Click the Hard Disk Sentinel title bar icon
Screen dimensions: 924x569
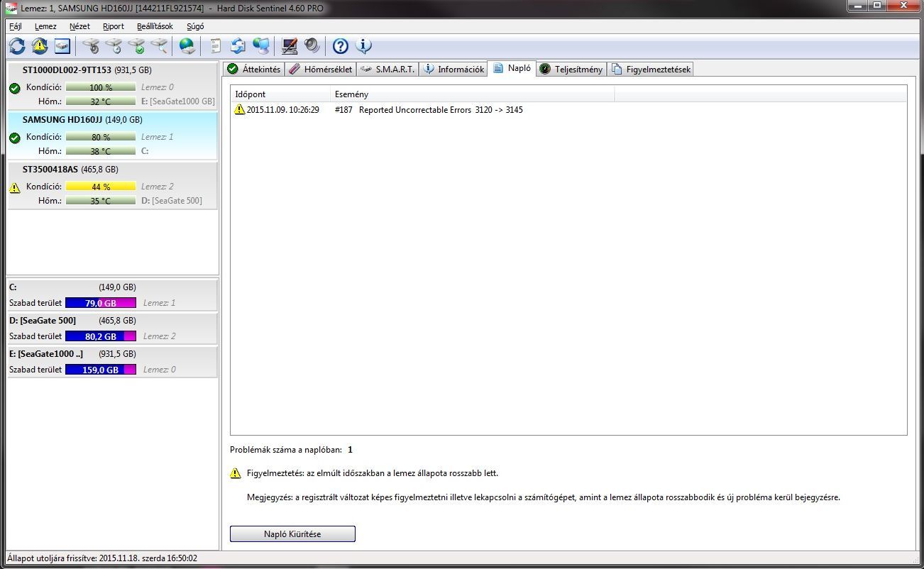click(x=11, y=7)
